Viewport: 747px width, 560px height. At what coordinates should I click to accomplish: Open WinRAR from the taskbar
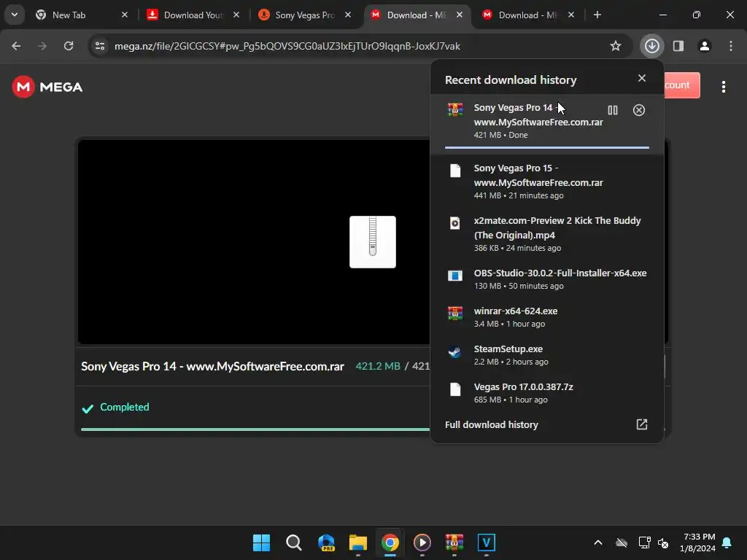454,542
